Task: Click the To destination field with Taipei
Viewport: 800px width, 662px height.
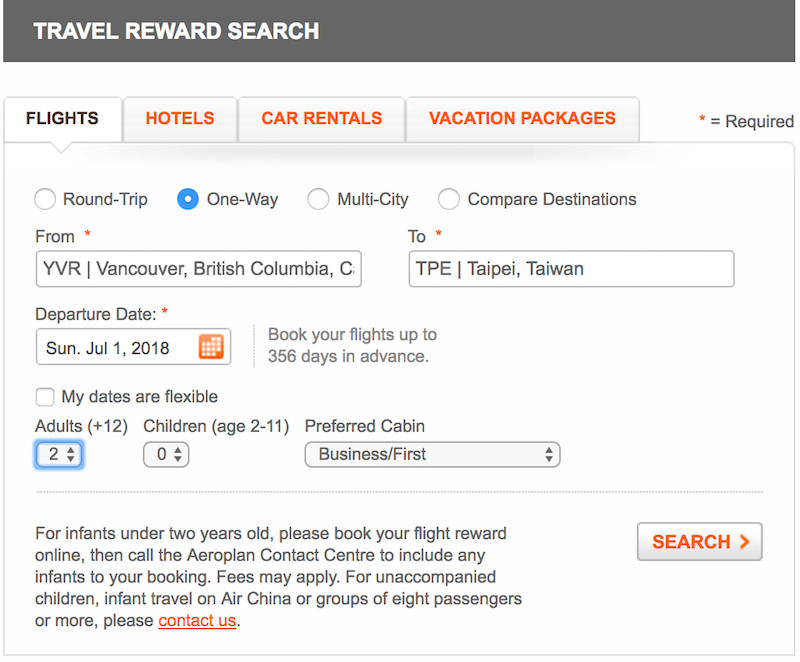Action: tap(571, 268)
